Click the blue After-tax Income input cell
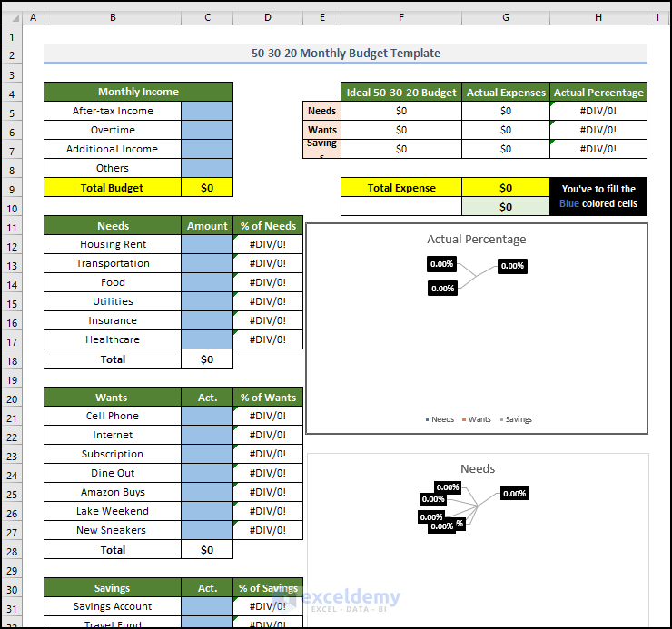The image size is (672, 629). pos(207,111)
